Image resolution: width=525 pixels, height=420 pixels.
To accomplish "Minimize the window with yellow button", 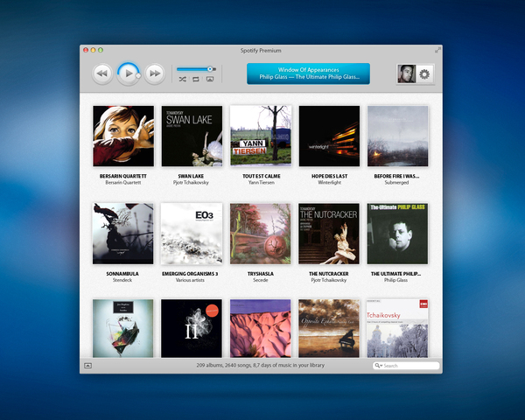I will (93, 50).
